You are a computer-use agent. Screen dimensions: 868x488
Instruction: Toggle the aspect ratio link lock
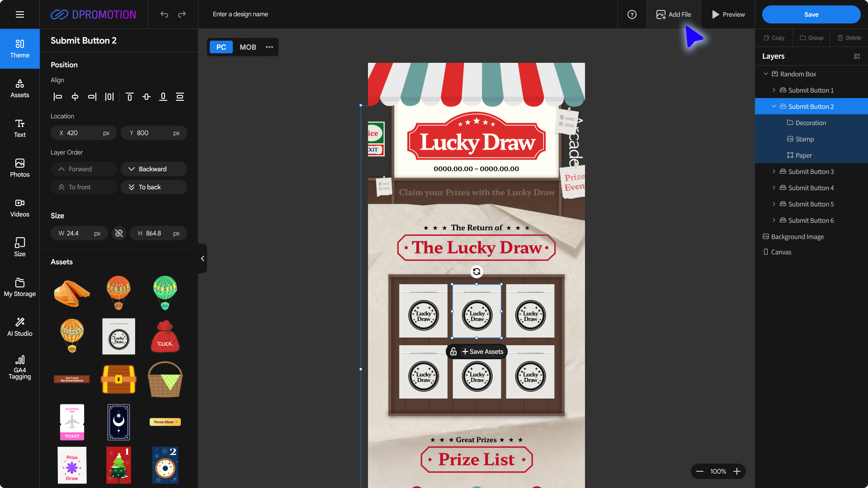(119, 233)
